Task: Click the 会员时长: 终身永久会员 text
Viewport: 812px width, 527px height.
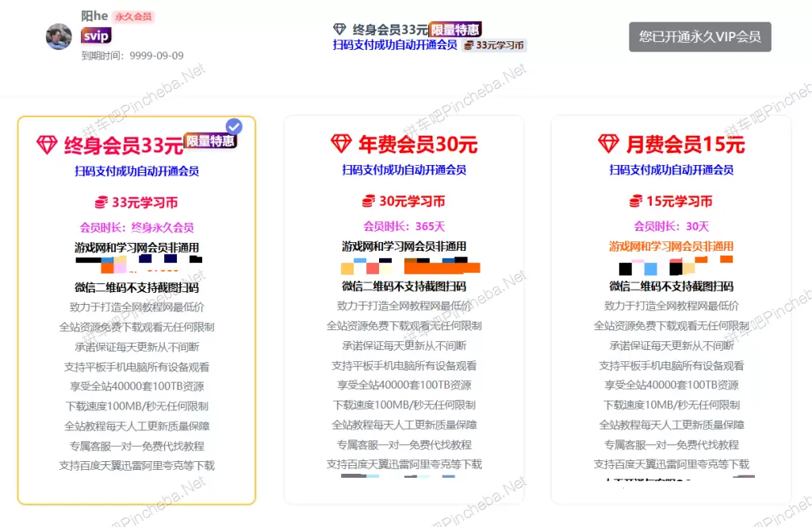Action: pos(136,228)
